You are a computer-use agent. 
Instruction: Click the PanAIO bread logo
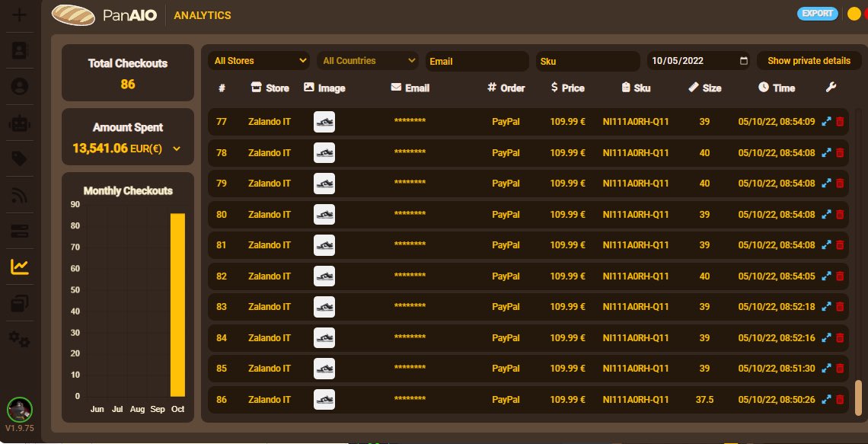(73, 15)
